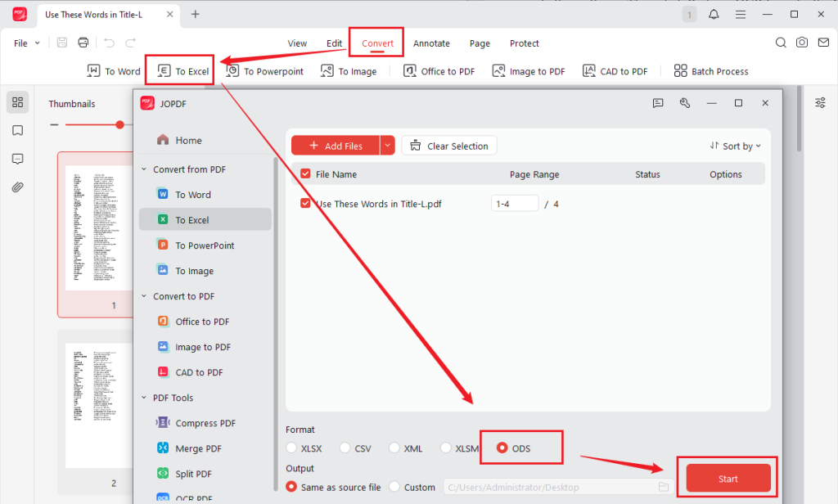Uncheck the Use These Words in Title-L.pdf checkbox
Viewport: 838px width, 504px height.
306,203
